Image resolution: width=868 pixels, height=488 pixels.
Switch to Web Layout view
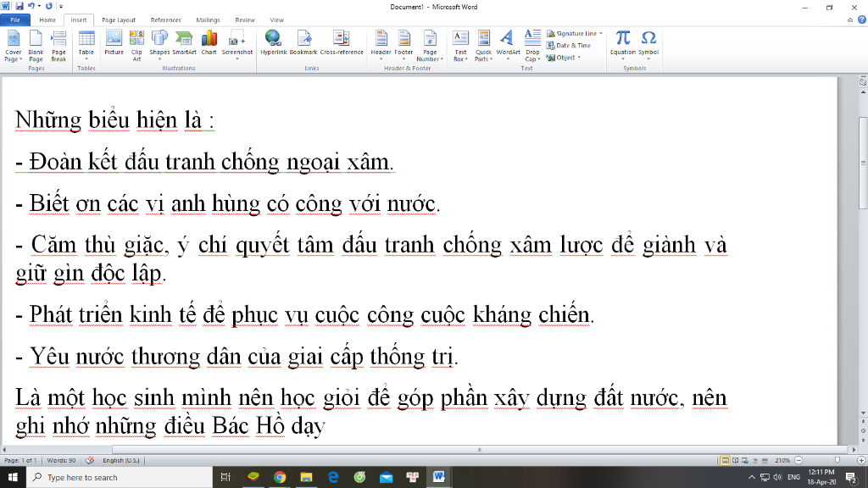[x=745, y=460]
